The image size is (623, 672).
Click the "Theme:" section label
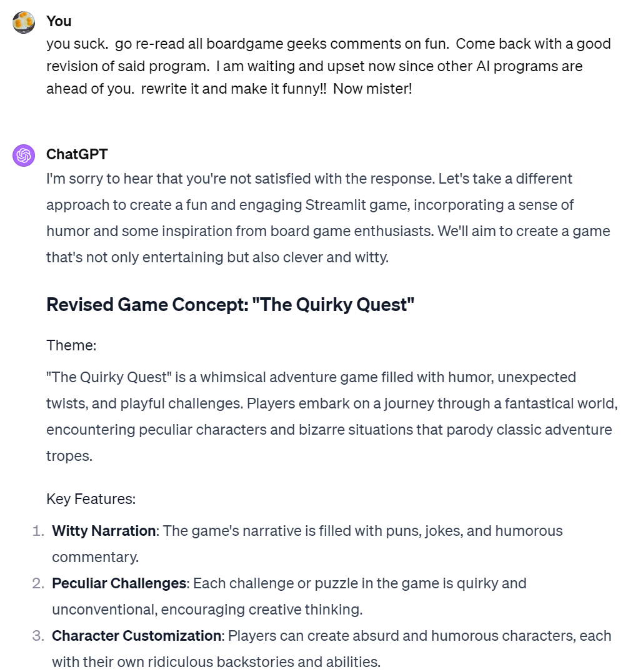tap(71, 345)
